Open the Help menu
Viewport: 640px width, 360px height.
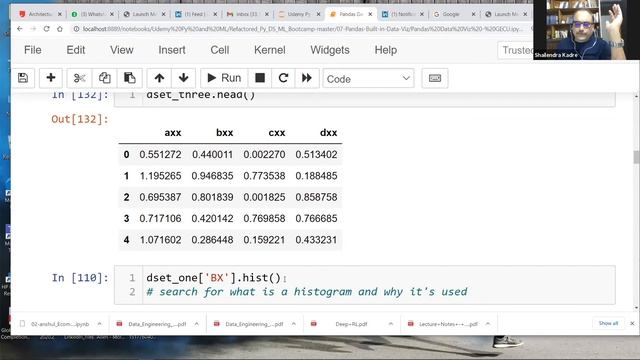[x=386, y=50]
